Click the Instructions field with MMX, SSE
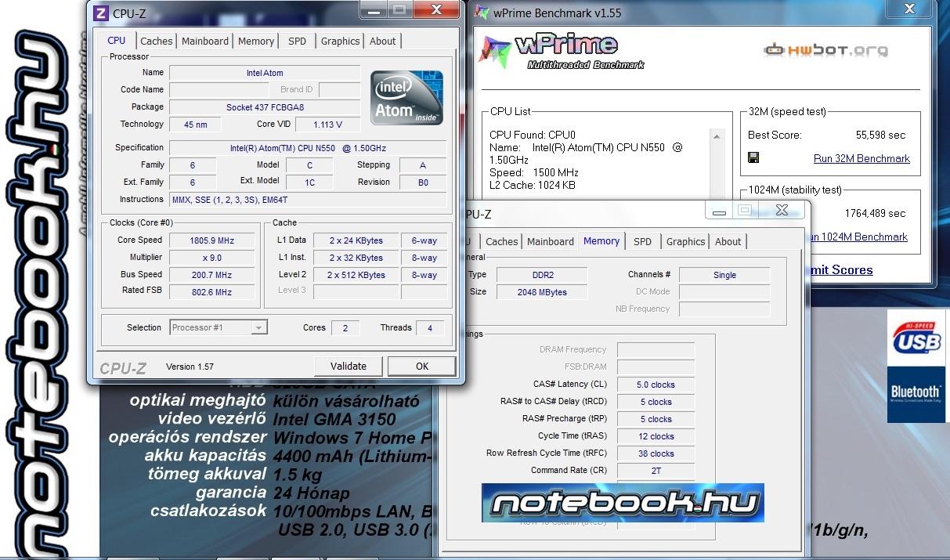Viewport: 950px width, 560px height. pos(308,200)
